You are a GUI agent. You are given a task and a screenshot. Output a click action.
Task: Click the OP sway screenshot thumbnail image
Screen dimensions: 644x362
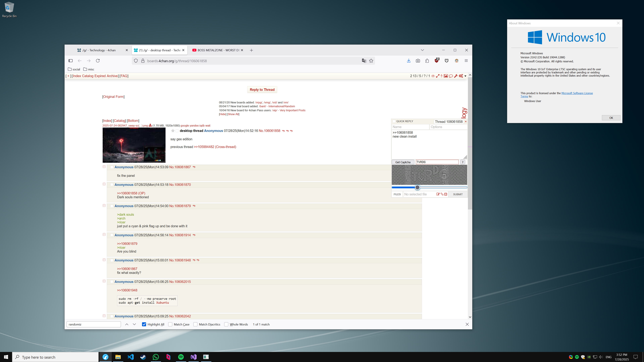click(134, 145)
